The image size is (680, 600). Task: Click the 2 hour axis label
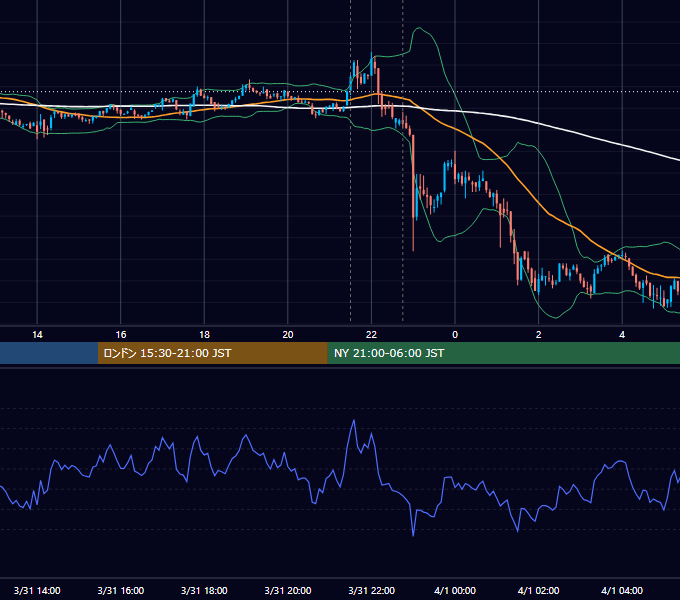(x=539, y=335)
